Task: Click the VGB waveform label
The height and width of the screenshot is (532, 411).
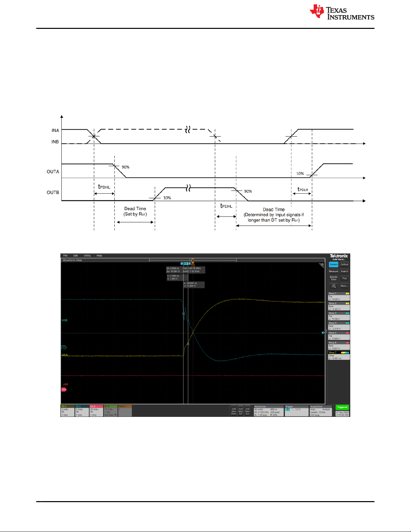Action: point(64,320)
